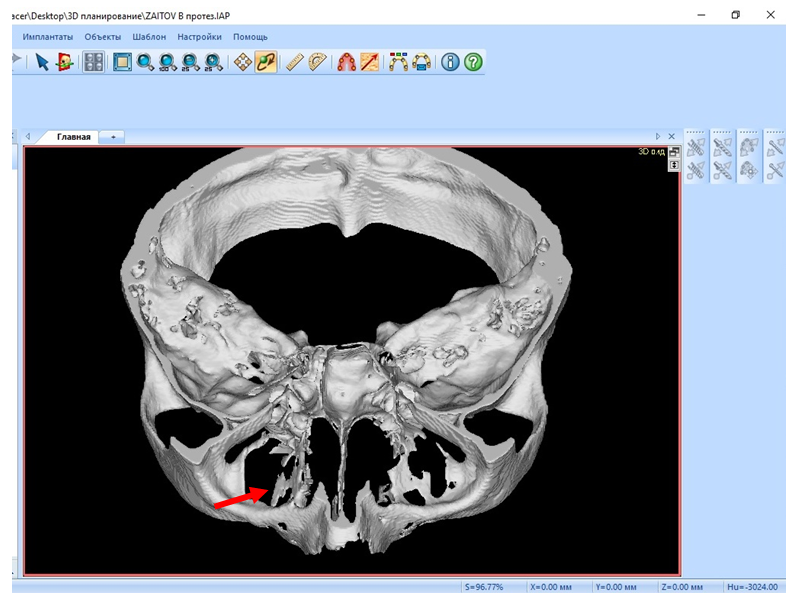Maximize the 3D viewport pane
The width and height of the screenshot is (796, 601).
(674, 152)
